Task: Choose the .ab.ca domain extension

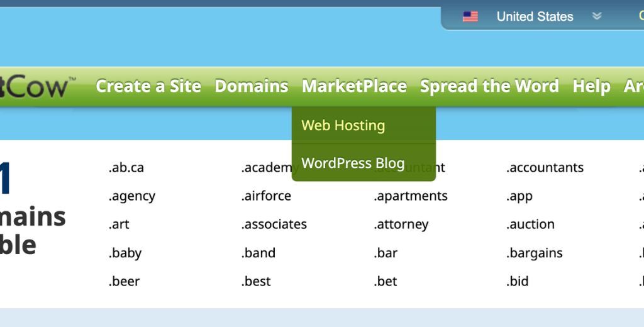Action: pos(126,168)
